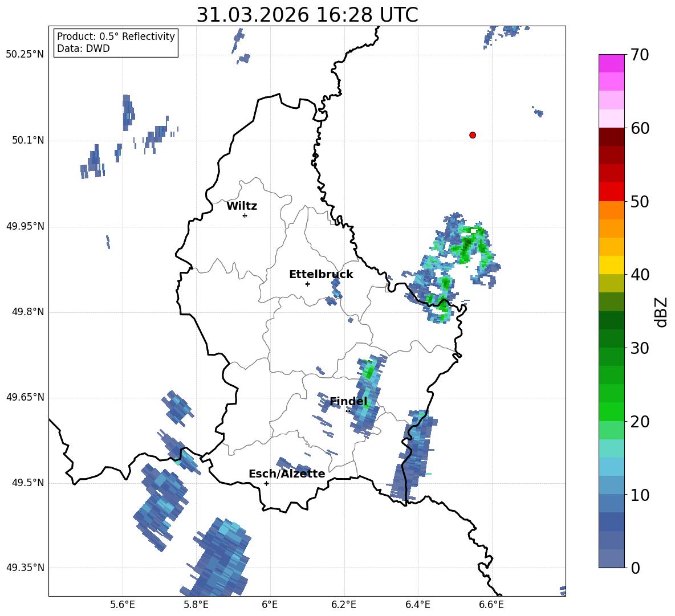Click the 50 tick on colorbar
675x616 pixels.
[x=640, y=201]
